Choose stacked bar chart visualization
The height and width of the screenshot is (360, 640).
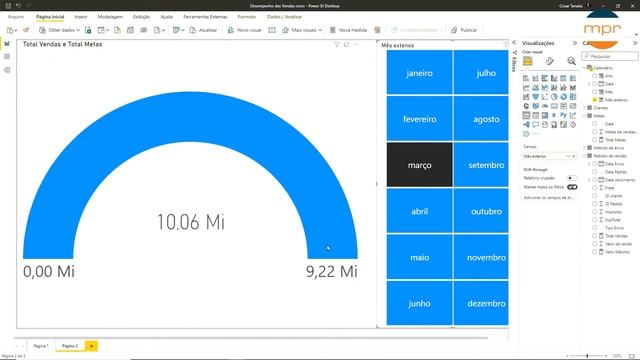[x=526, y=78]
